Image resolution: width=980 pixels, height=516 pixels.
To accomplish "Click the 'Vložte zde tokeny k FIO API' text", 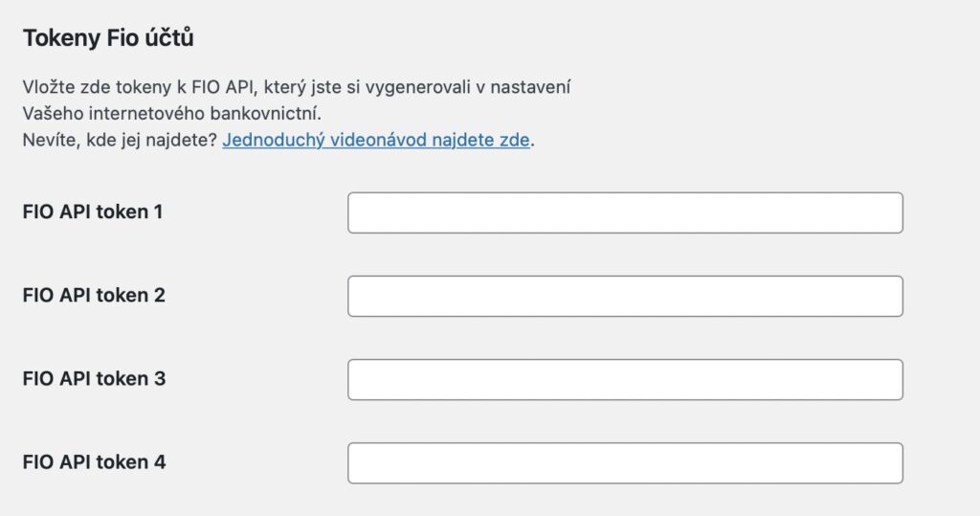I will coord(134,88).
